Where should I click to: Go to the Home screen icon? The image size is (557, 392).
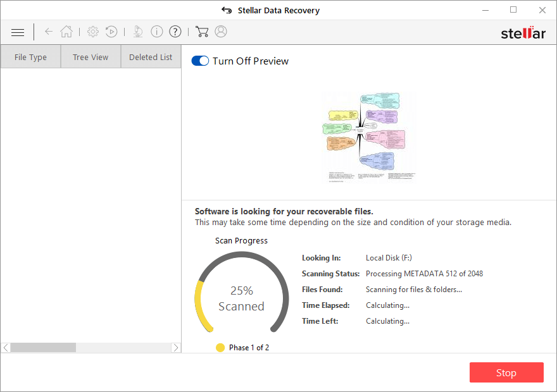[x=66, y=32]
